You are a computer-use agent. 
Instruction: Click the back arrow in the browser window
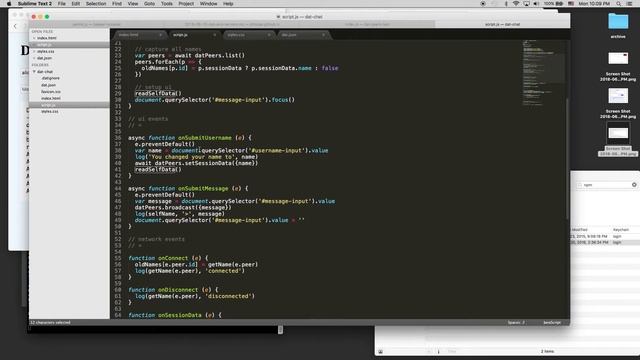point(16,26)
